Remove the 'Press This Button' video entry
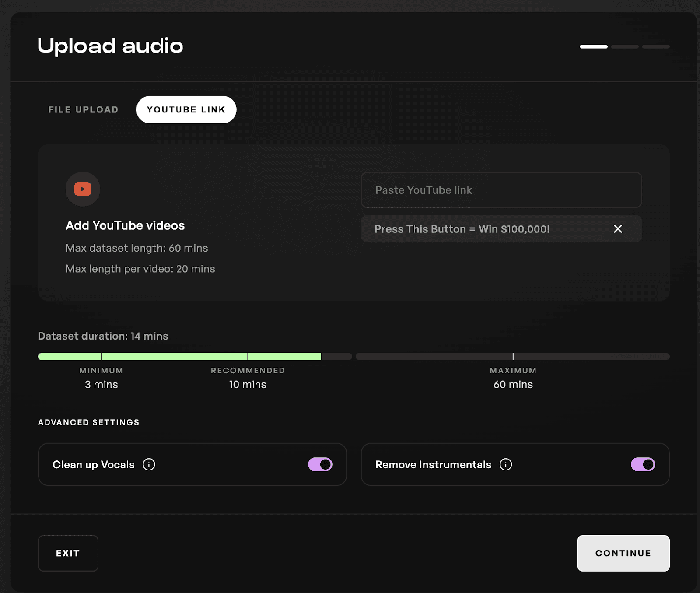The image size is (700, 593). click(618, 229)
